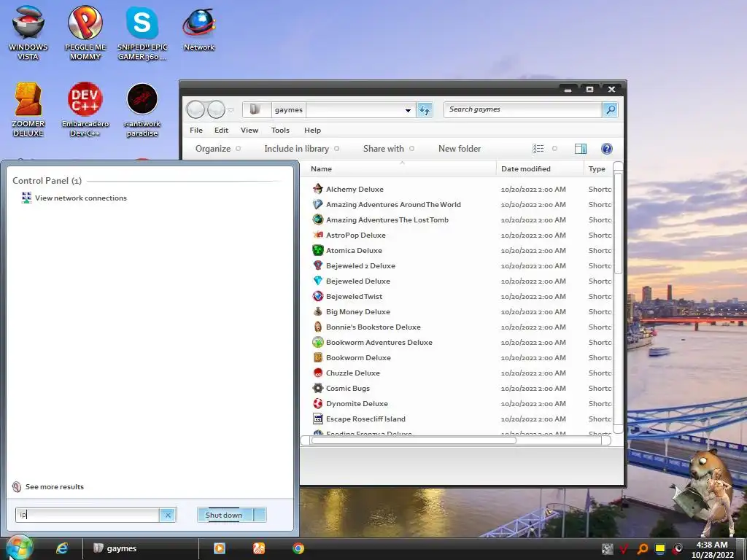Click the New folder button
The image size is (747, 560).
pos(460,149)
